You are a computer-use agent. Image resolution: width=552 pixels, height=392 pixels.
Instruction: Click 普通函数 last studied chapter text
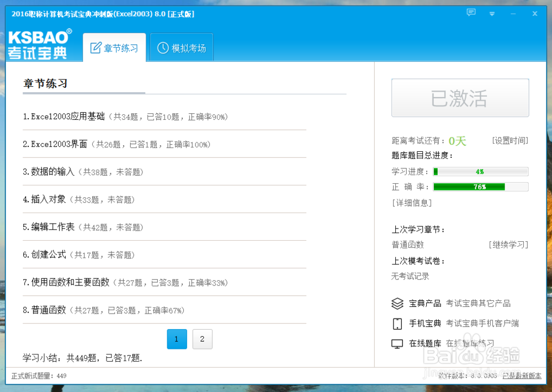[408, 245]
